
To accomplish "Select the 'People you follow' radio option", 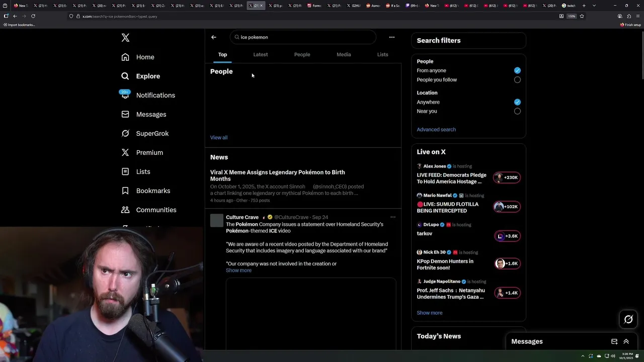I will [517, 80].
